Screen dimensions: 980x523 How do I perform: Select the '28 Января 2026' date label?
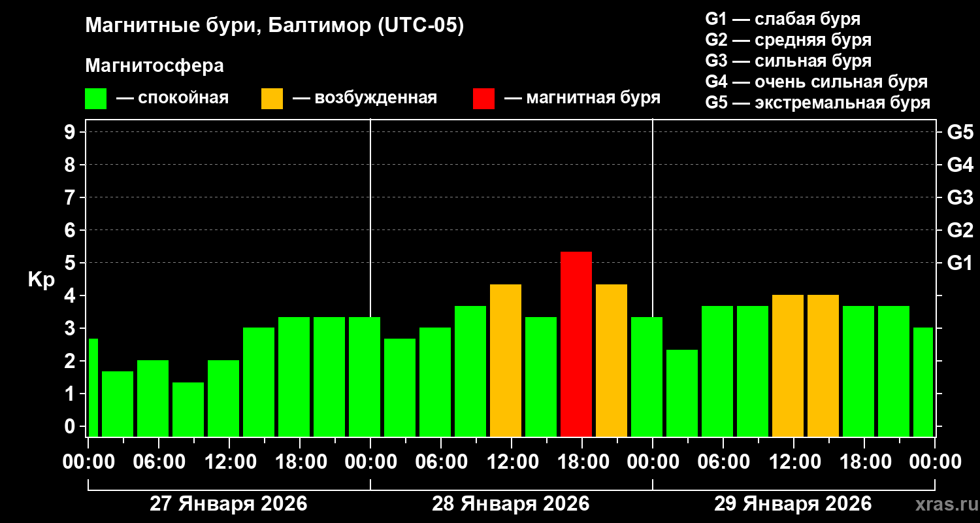pyautogui.click(x=511, y=504)
